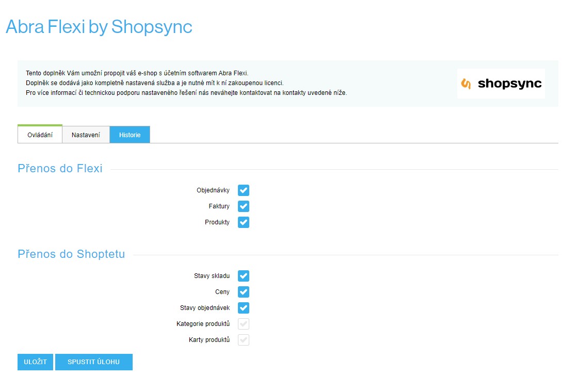Switch to the Ovládání tab
Viewport: 578px width, 392px height.
coord(40,135)
